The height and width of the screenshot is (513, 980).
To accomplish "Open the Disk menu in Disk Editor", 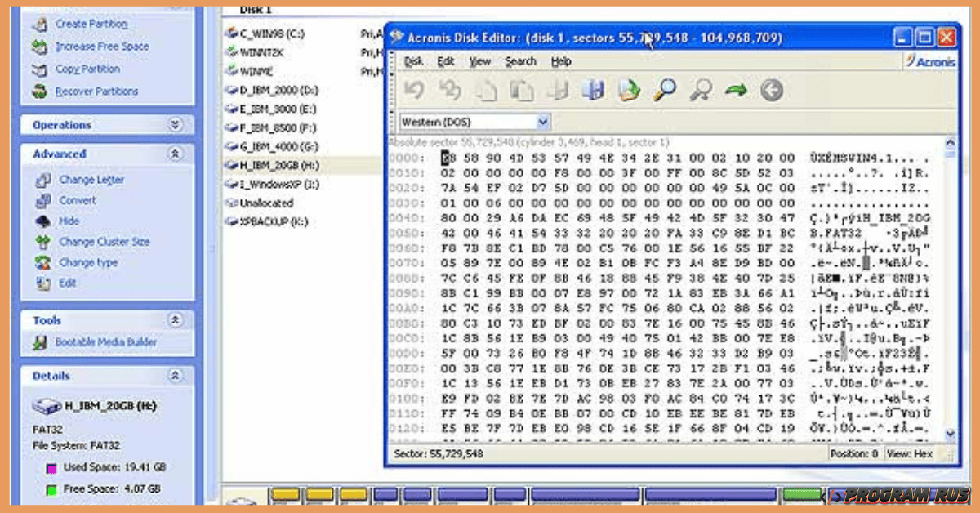I will click(x=414, y=61).
